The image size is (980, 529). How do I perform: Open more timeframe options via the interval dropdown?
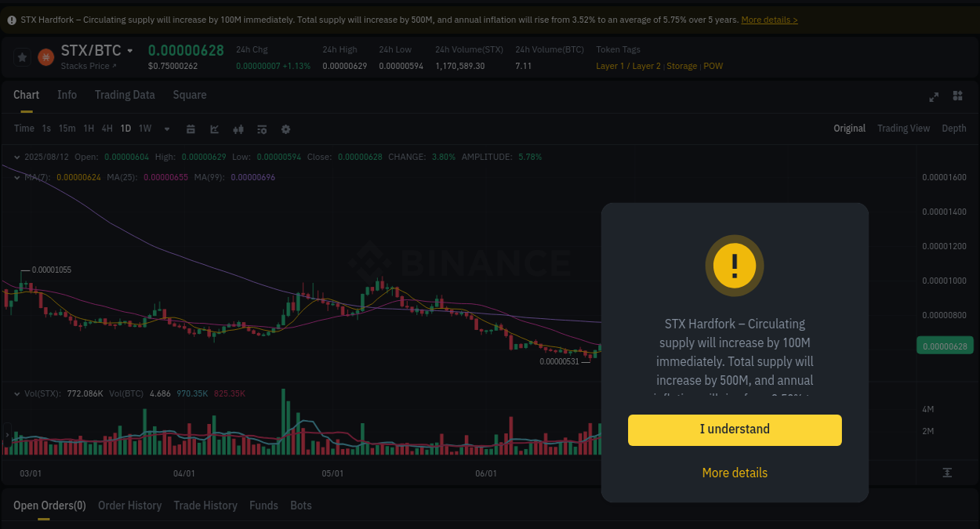166,129
